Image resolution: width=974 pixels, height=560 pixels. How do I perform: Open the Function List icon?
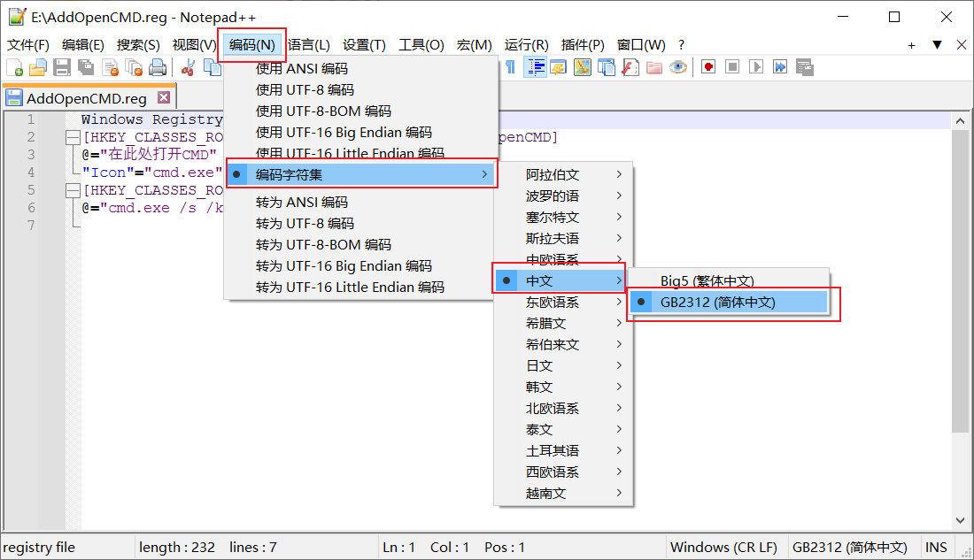tap(630, 67)
